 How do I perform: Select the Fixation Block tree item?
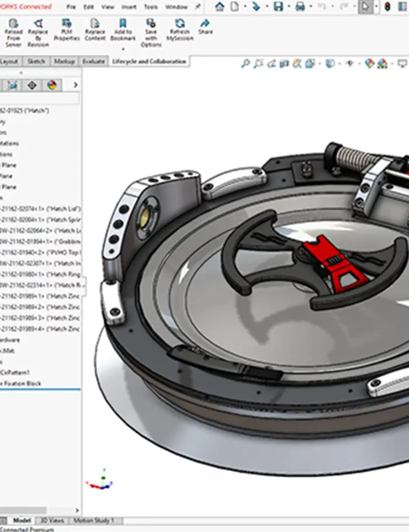[x=20, y=384]
